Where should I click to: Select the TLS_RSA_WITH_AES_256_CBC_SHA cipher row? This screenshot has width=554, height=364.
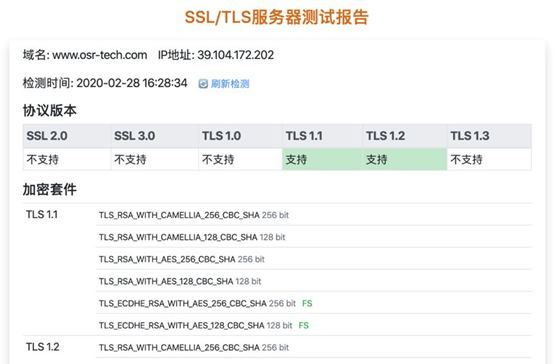[314, 259]
